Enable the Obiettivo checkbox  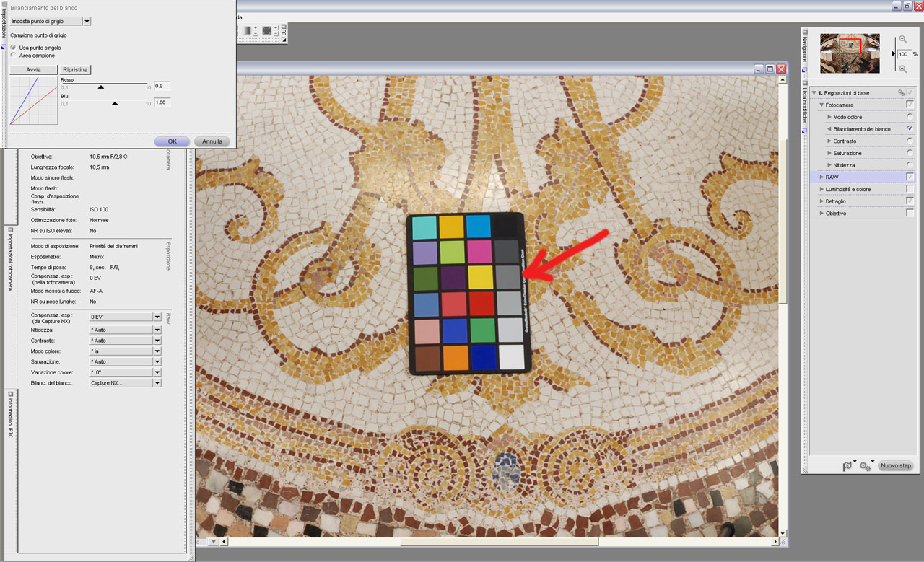coord(910,214)
